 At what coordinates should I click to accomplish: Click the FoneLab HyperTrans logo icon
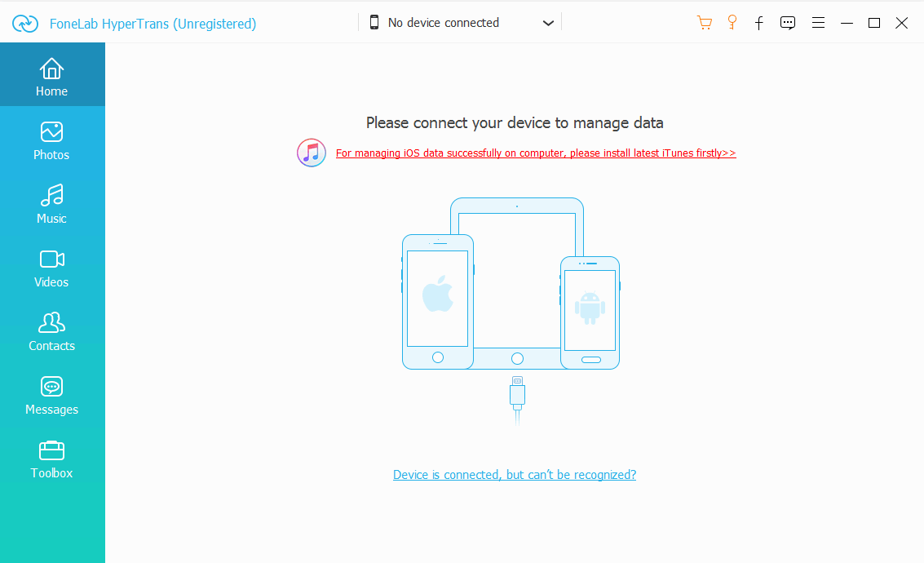click(x=25, y=24)
